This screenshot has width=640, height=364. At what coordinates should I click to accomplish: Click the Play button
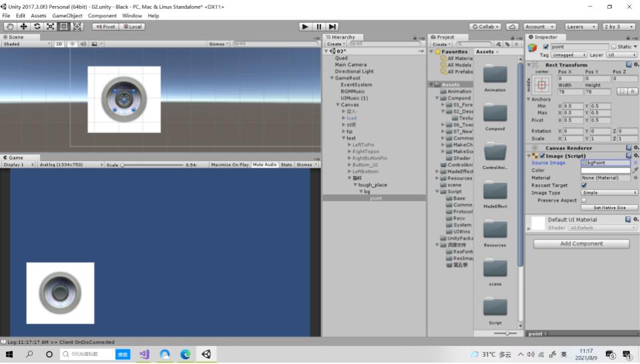(x=305, y=27)
